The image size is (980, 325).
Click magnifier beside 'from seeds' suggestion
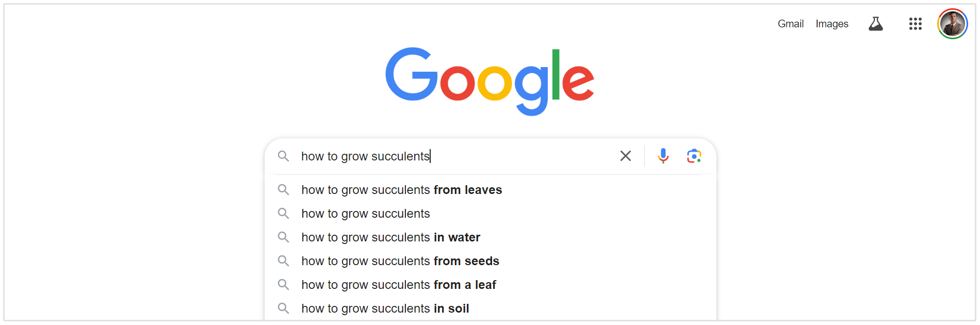[283, 261]
